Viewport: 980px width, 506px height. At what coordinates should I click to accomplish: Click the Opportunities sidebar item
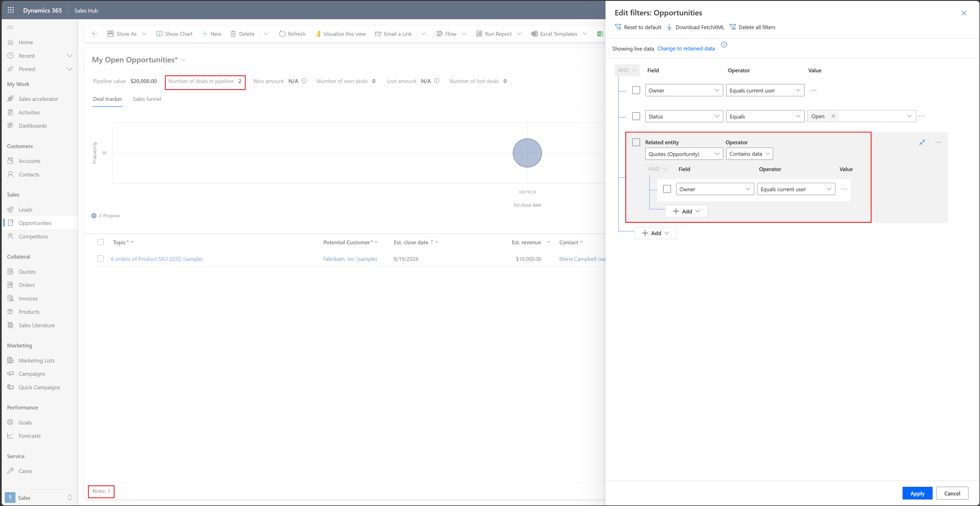(x=35, y=223)
